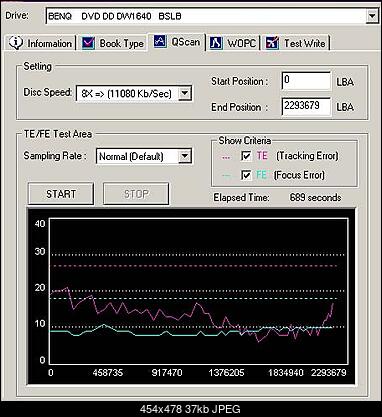Image resolution: width=382 pixels, height=417 pixels.
Task: Open the Book Type tab label
Action: point(122,44)
